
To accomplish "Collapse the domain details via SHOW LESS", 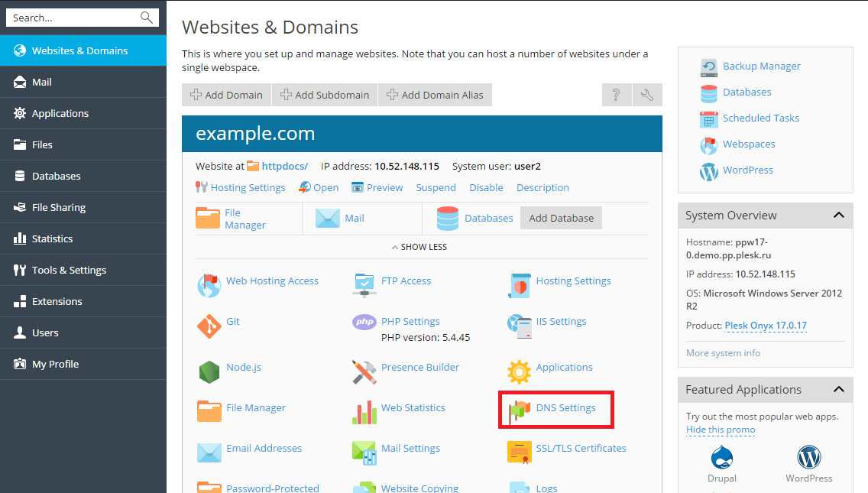I will (x=419, y=246).
